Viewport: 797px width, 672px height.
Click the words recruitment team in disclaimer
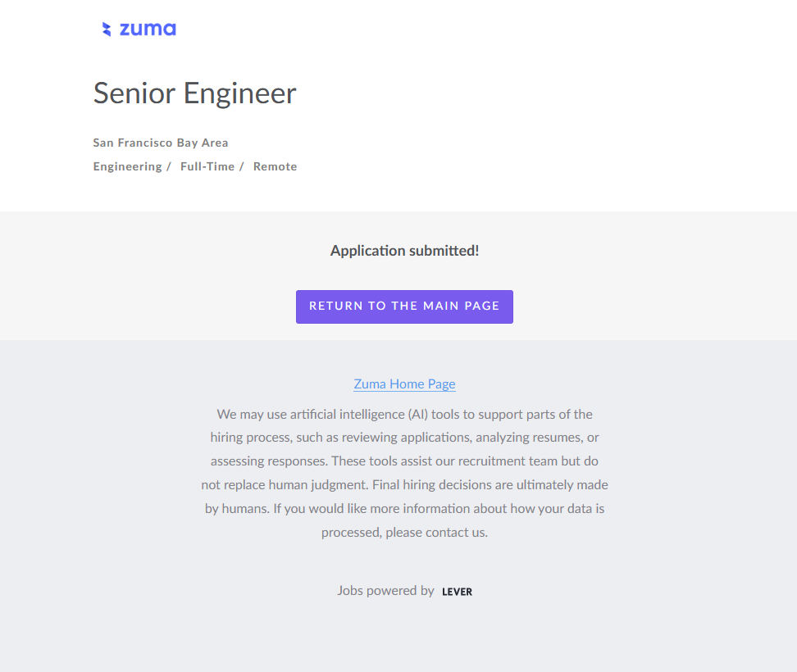[x=506, y=461]
